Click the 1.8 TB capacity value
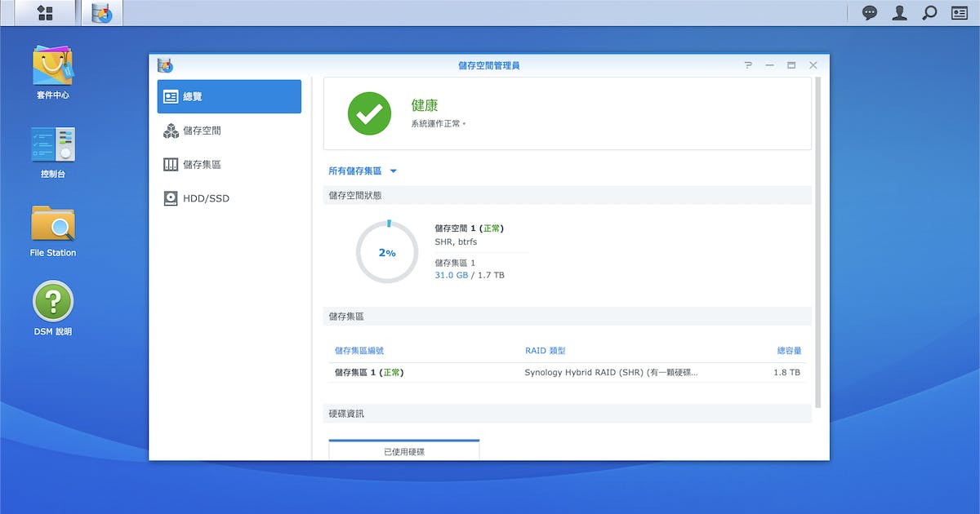 point(787,373)
